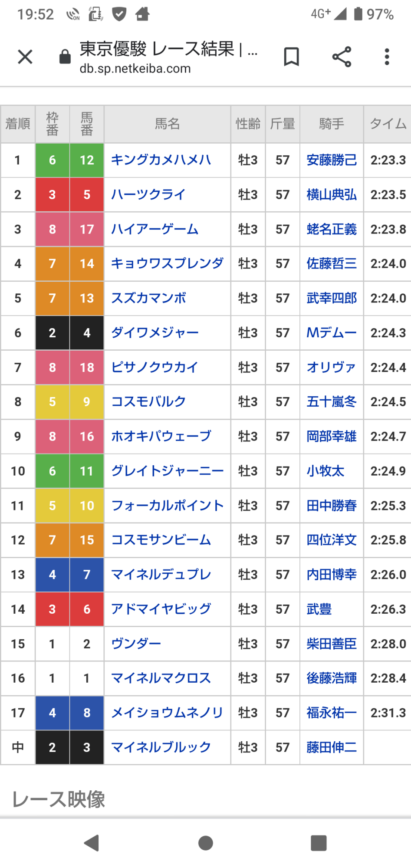Viewport: 411px width, 868px height.
Task: Tap the Android back navigation button
Action: coord(92,843)
